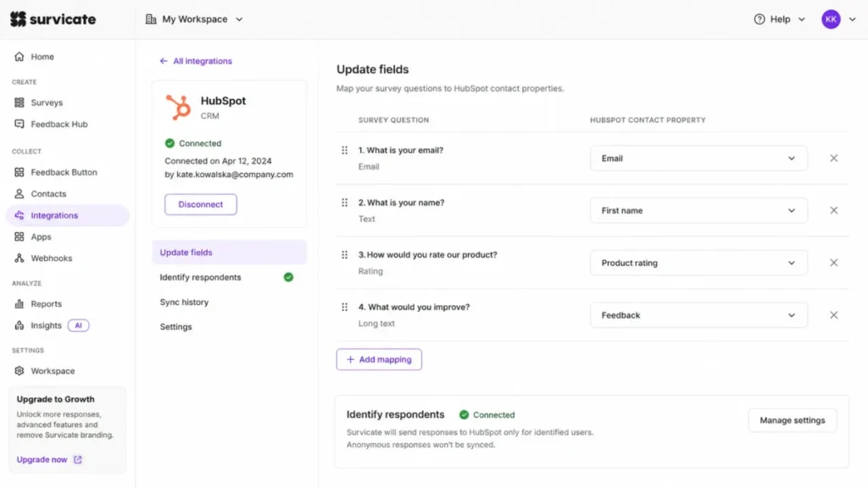868x488 pixels.
Task: Click the Connected badge in Identify respondents card
Action: click(x=487, y=414)
